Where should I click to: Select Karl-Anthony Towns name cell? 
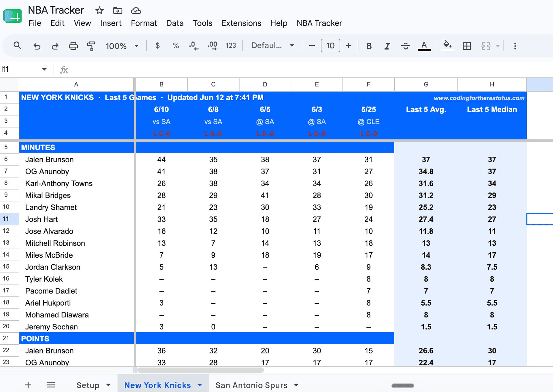pyautogui.click(x=76, y=183)
